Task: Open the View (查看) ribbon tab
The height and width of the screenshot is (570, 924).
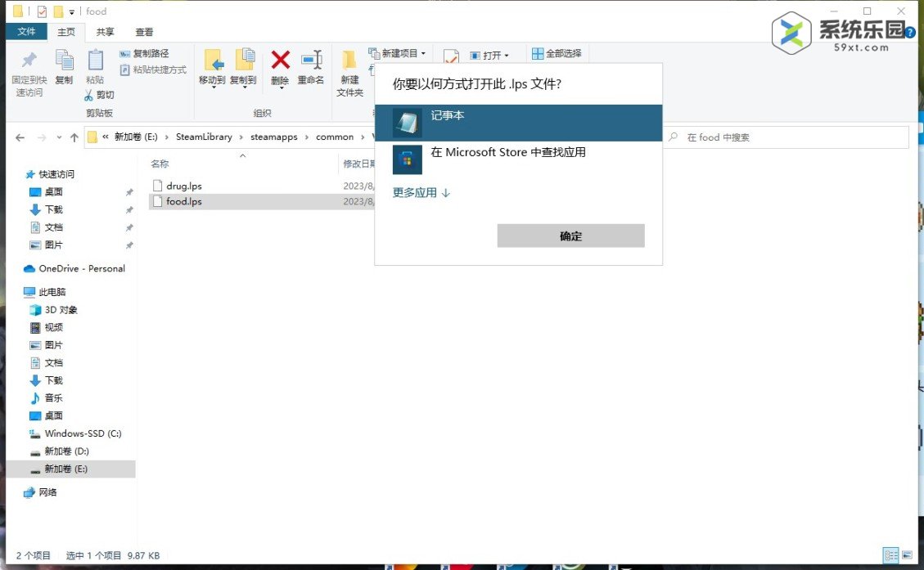Action: click(144, 32)
